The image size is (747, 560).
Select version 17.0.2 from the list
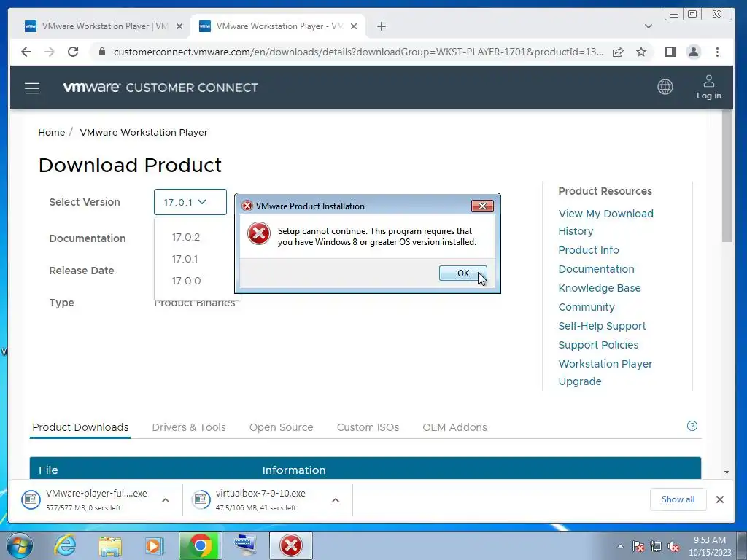[186, 237]
